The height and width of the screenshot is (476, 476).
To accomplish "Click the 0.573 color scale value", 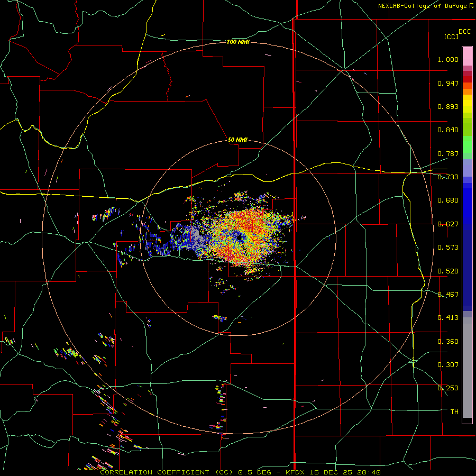I will coord(448,248).
